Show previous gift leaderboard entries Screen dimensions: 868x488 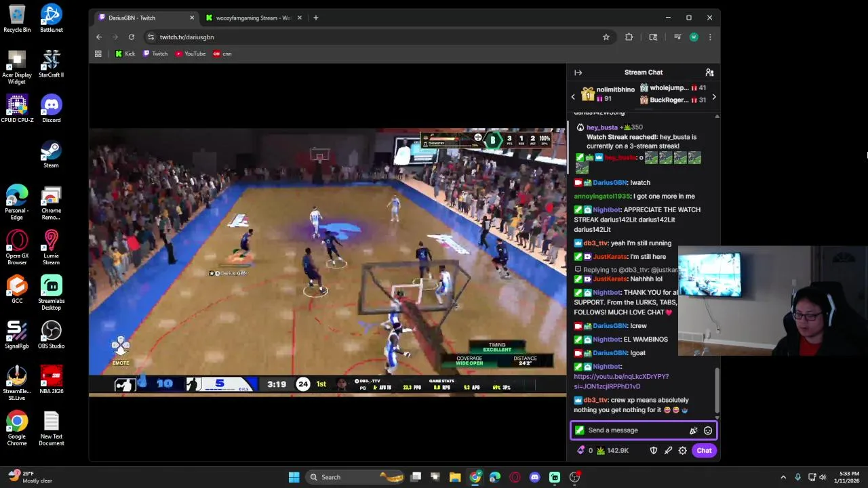pos(573,97)
